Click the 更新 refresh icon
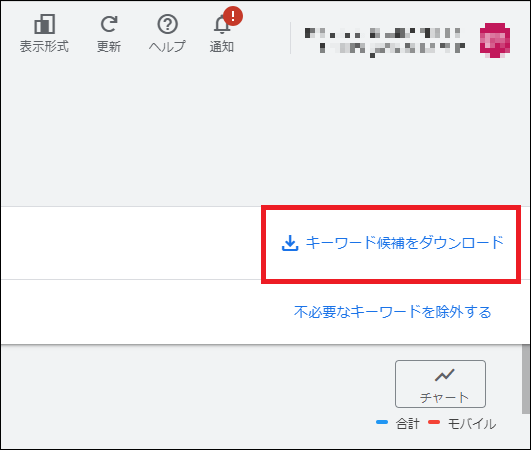Viewport: 531px width, 450px height. click(109, 24)
